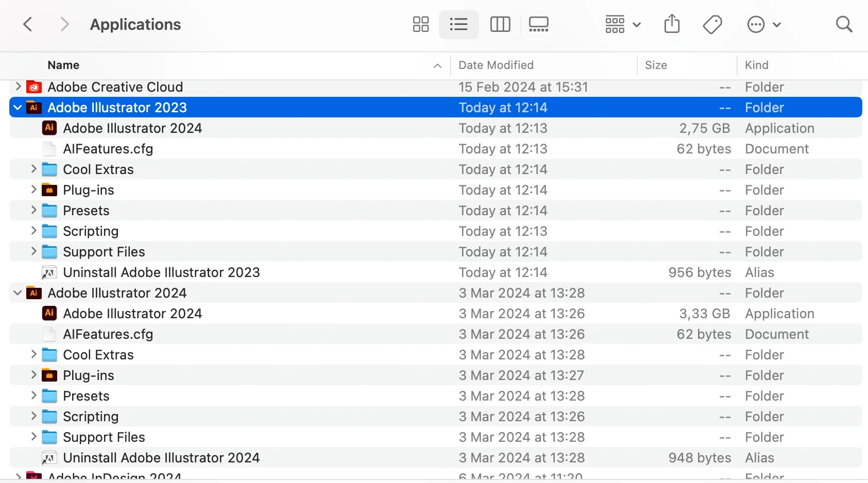Collapse the Adobe Illustrator 2023 folder
Viewport: 868px width, 483px height.
click(18, 108)
